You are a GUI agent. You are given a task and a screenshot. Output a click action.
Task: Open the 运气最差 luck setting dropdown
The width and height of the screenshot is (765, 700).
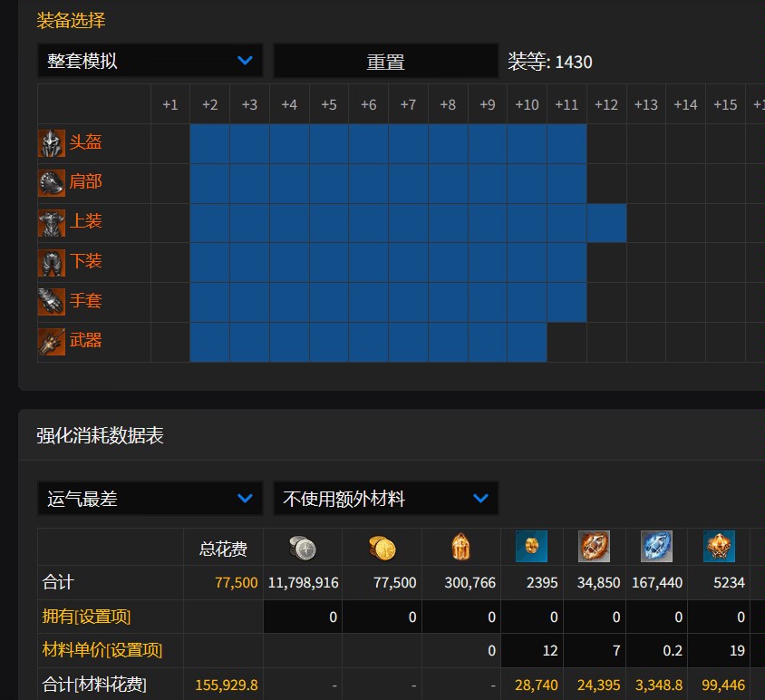click(150, 498)
